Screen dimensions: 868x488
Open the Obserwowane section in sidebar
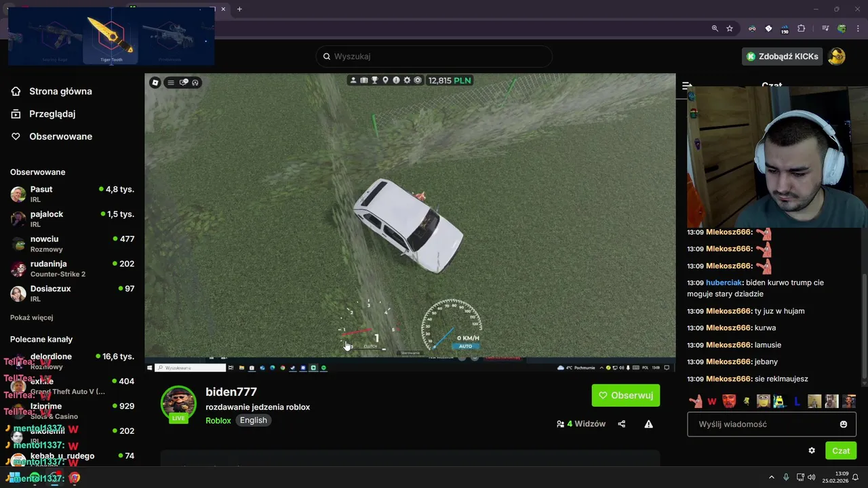[60, 136]
